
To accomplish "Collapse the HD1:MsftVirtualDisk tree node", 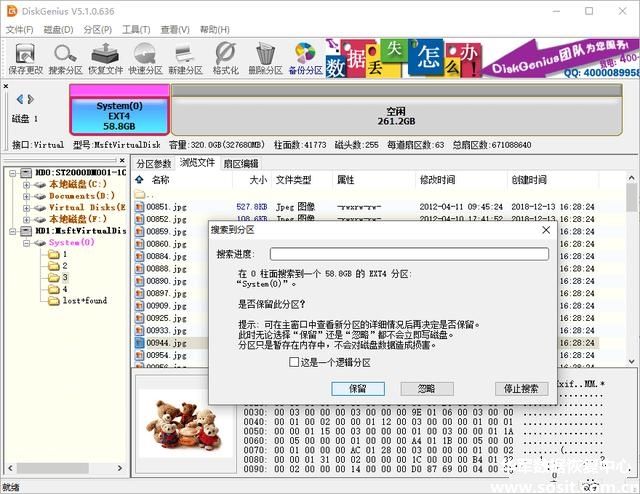I will pyautogui.click(x=13, y=230).
